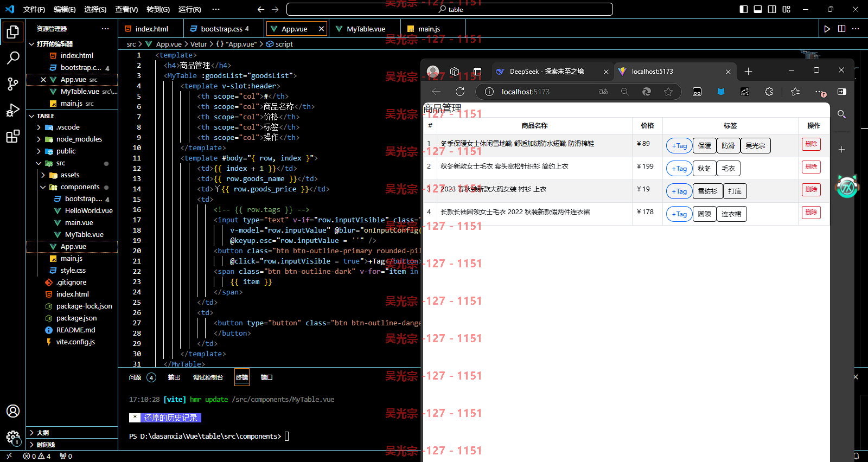Click +Tag button in row 1
This screenshot has width=868, height=462.
point(679,146)
